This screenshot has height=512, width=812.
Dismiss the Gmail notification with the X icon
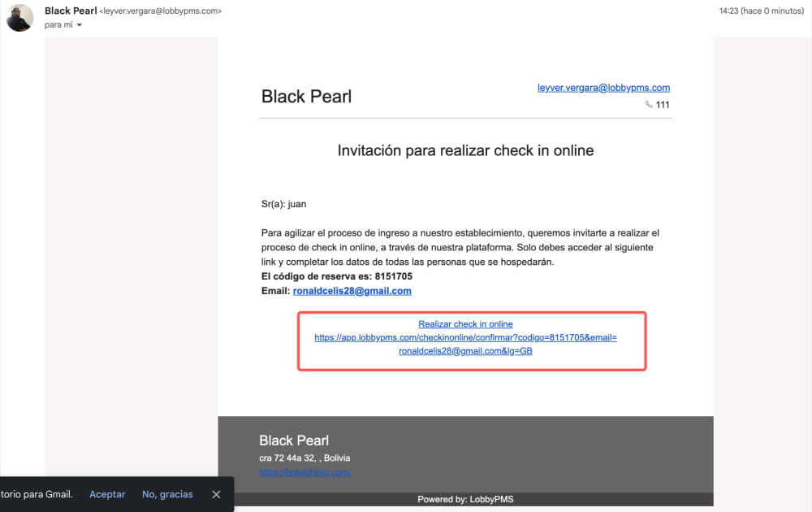pyautogui.click(x=216, y=494)
